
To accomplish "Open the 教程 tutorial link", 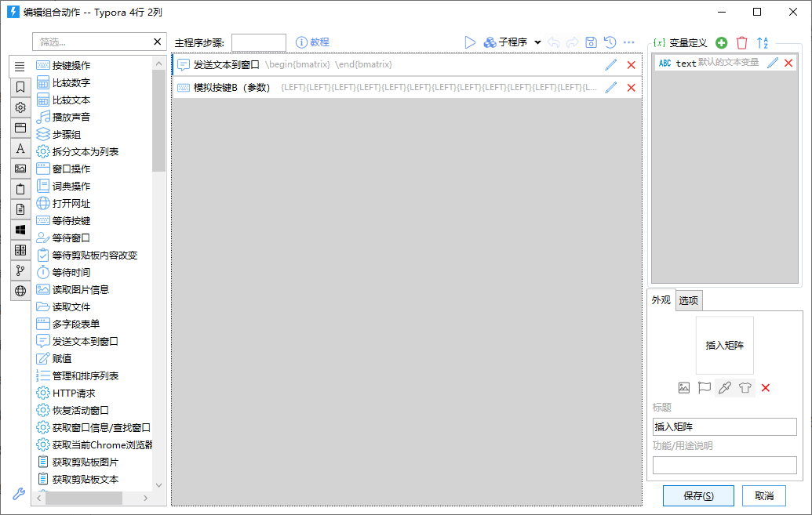I will 313,42.
